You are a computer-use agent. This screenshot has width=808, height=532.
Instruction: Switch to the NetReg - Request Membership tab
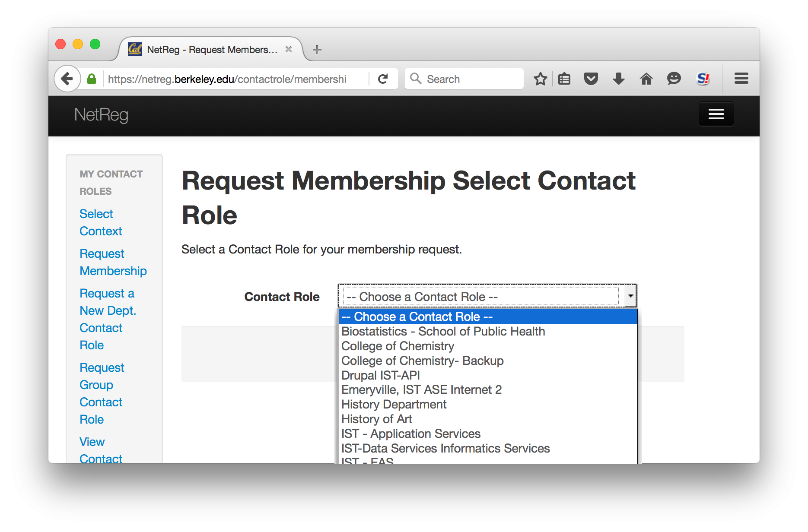click(x=211, y=49)
